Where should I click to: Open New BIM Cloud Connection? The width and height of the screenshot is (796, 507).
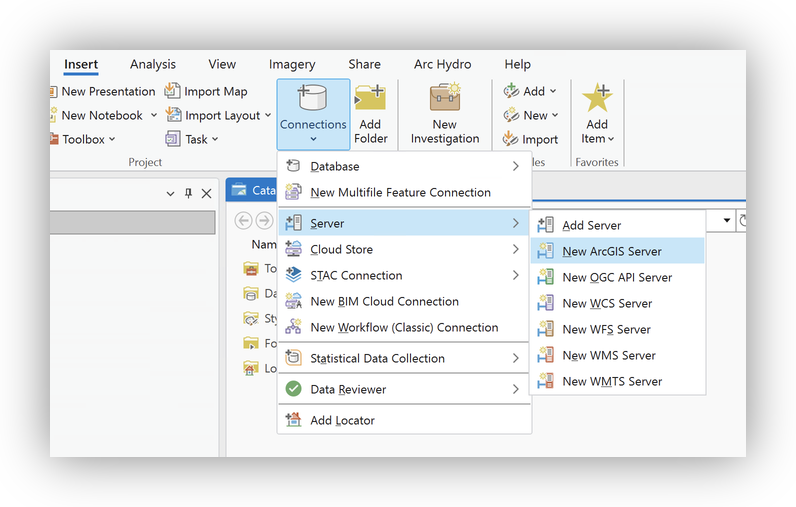pos(384,301)
